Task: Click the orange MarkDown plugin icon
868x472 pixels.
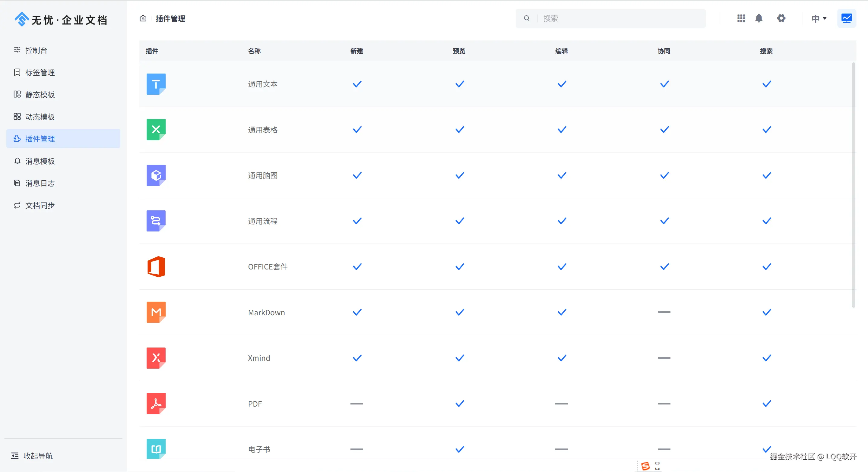Action: pyautogui.click(x=156, y=312)
